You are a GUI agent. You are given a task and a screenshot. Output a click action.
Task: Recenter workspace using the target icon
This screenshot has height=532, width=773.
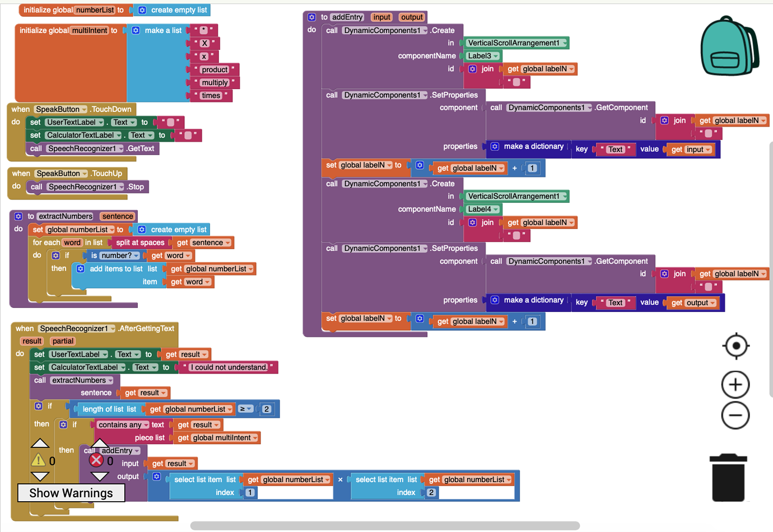(735, 346)
